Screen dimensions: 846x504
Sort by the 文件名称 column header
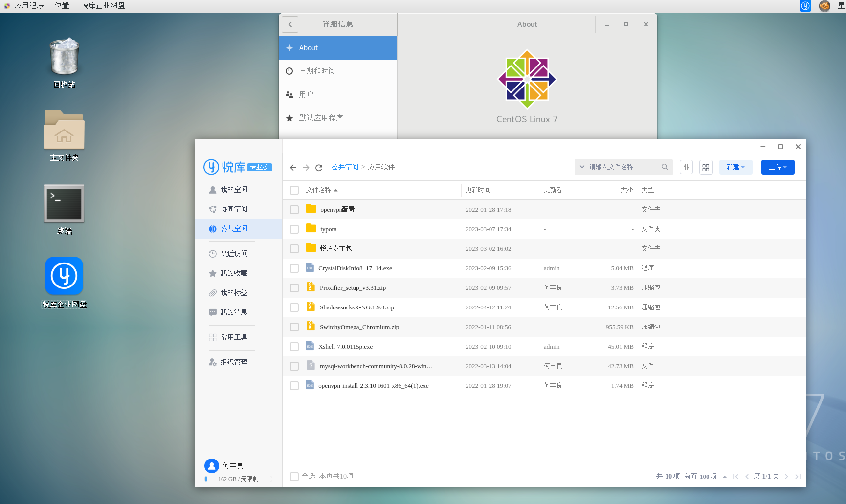tap(319, 190)
